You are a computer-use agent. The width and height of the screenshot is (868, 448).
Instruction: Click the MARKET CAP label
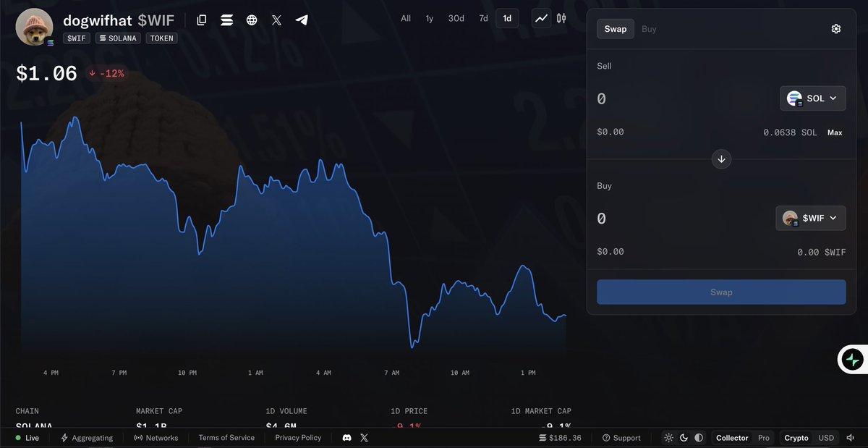(x=159, y=411)
